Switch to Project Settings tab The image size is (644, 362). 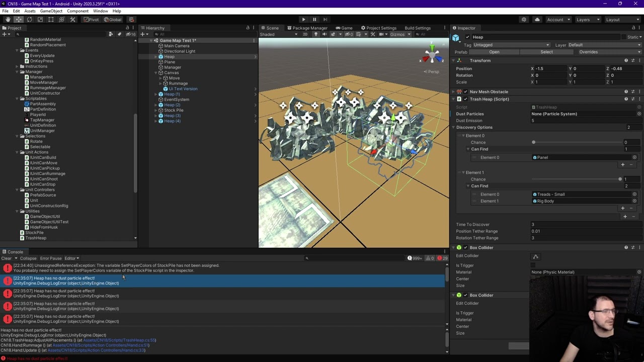click(378, 28)
